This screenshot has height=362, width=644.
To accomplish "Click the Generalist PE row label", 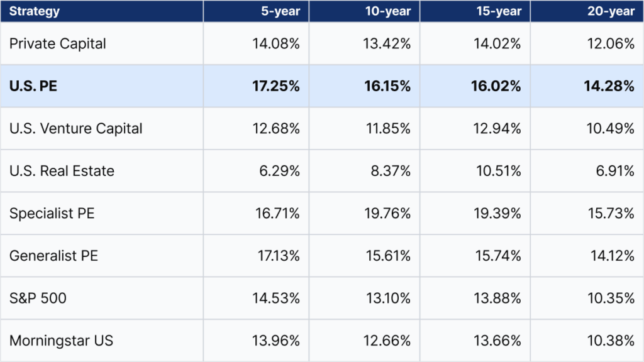I will click(x=54, y=256).
